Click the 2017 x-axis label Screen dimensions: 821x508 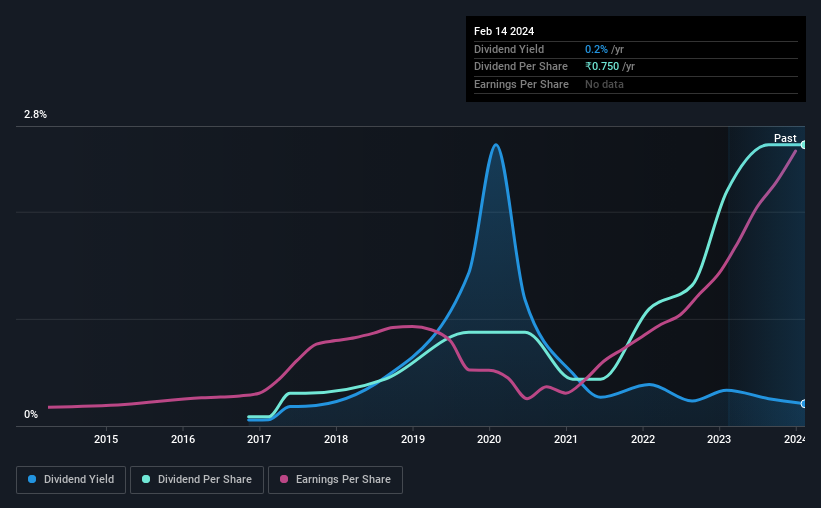pyautogui.click(x=259, y=439)
